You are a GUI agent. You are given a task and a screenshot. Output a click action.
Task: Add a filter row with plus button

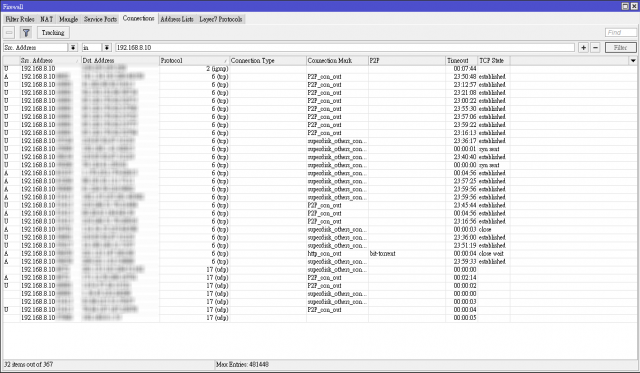[583, 48]
